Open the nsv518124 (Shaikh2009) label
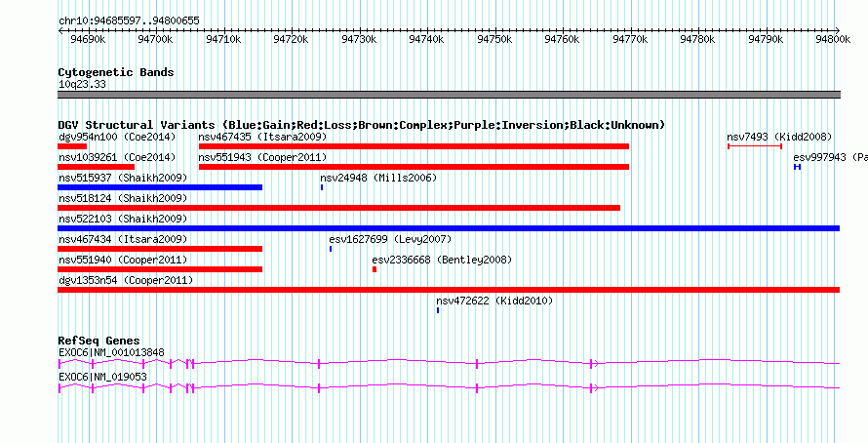The width and height of the screenshot is (868, 443). 123,198
